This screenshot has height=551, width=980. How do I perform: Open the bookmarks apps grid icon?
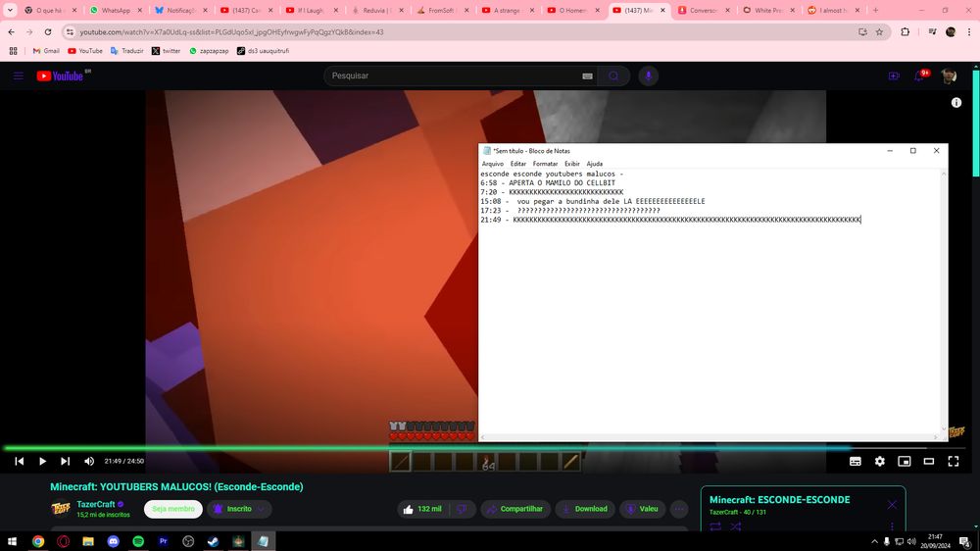[13, 51]
